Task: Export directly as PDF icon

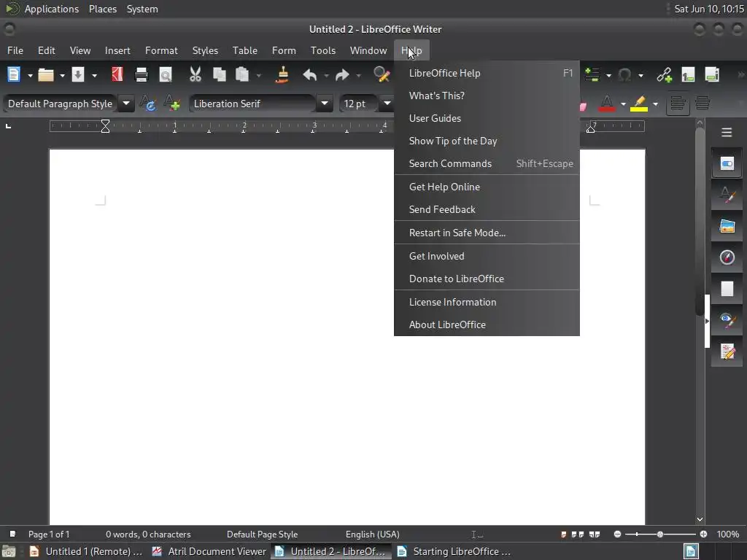Action: click(117, 74)
